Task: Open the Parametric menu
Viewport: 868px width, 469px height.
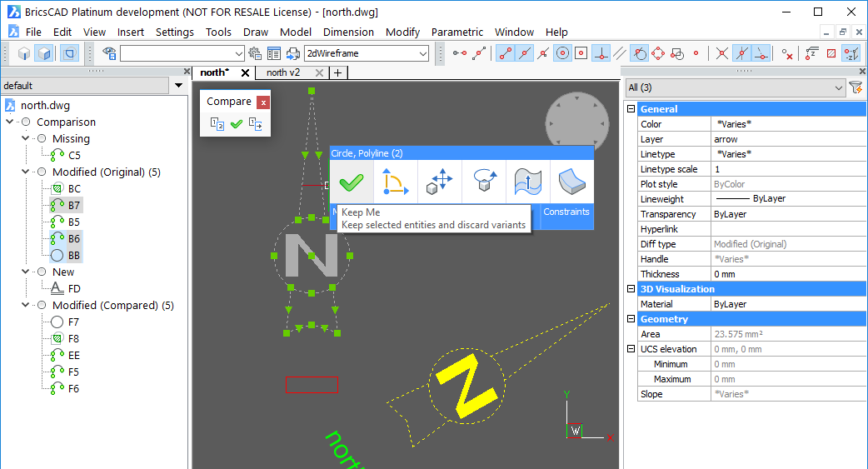Action: pyautogui.click(x=456, y=32)
